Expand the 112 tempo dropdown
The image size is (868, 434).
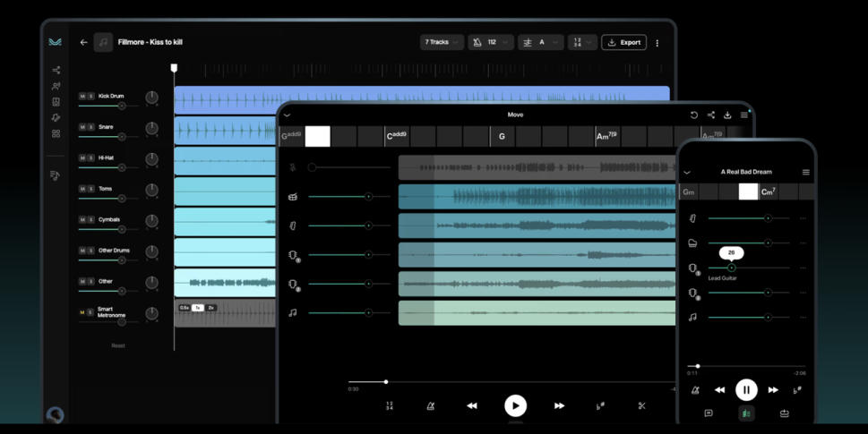coord(491,42)
